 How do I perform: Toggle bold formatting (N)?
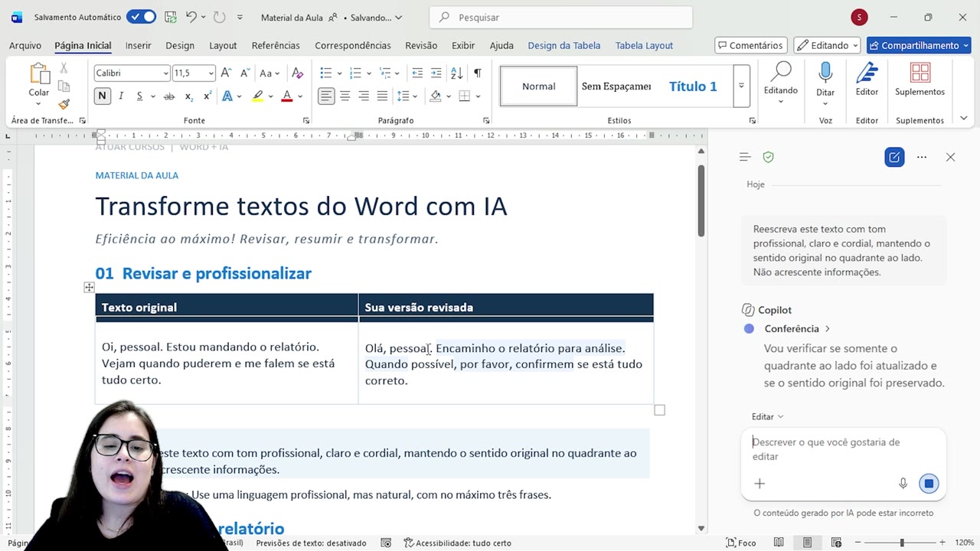[102, 96]
